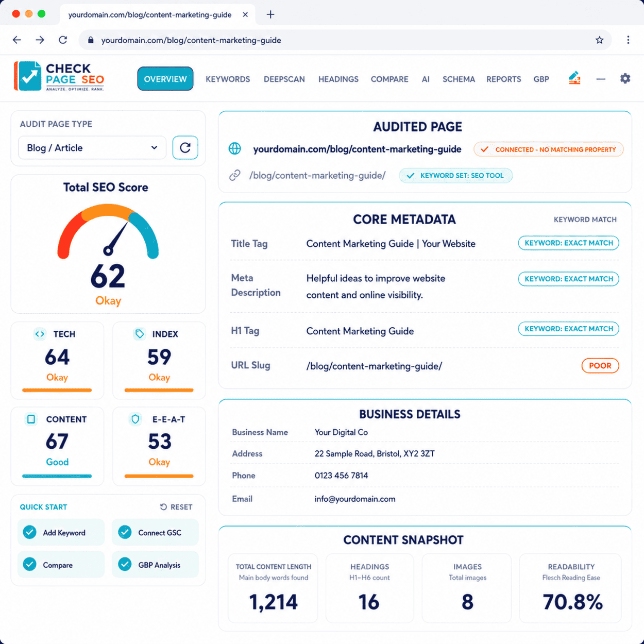The width and height of the screenshot is (644, 644).
Task: Click the Check Page SEO logo
Action: point(59,76)
